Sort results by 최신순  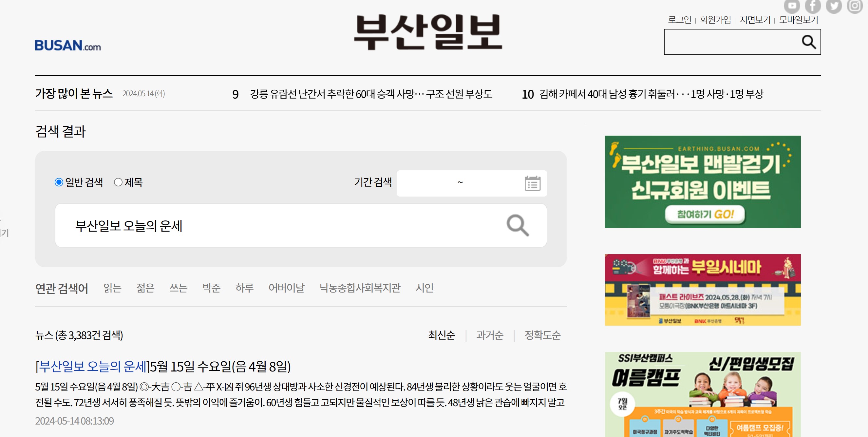[442, 335]
